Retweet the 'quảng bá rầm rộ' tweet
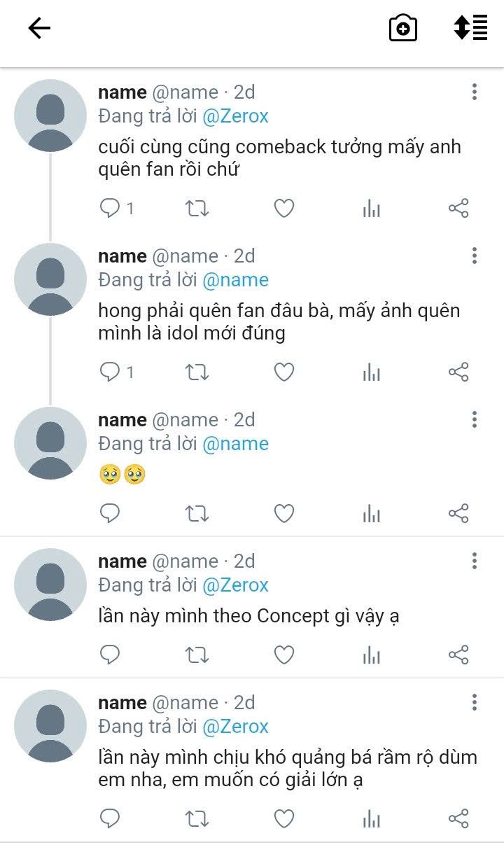Screen dimensions: 504x845 coord(197,818)
